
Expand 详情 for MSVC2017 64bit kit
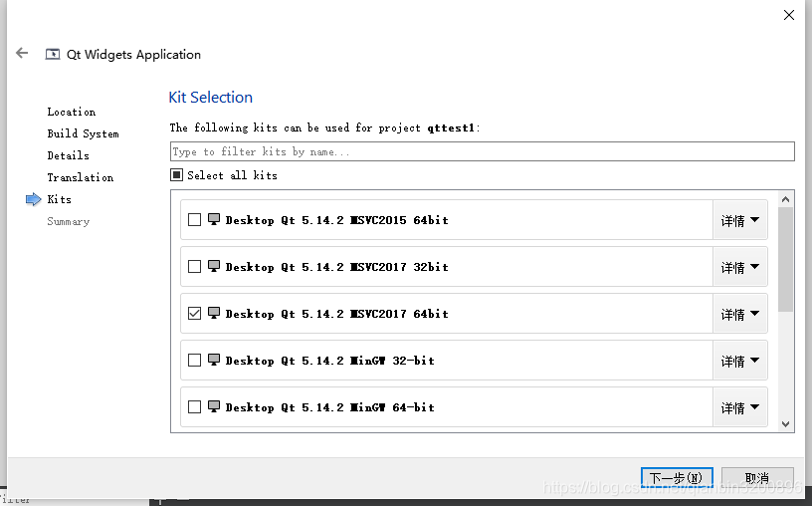point(740,314)
